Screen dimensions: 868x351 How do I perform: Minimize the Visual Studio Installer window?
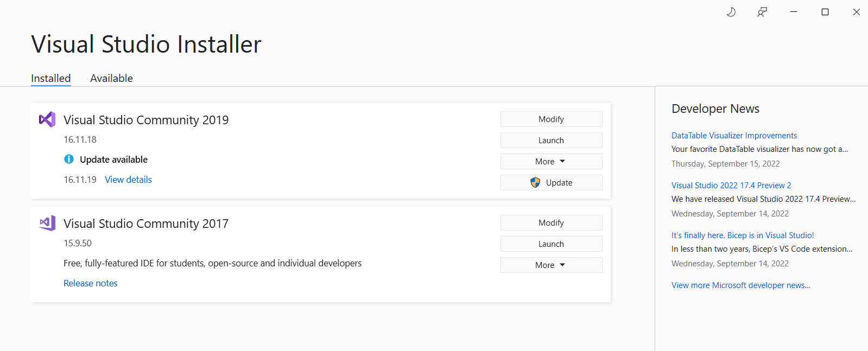[x=794, y=12]
